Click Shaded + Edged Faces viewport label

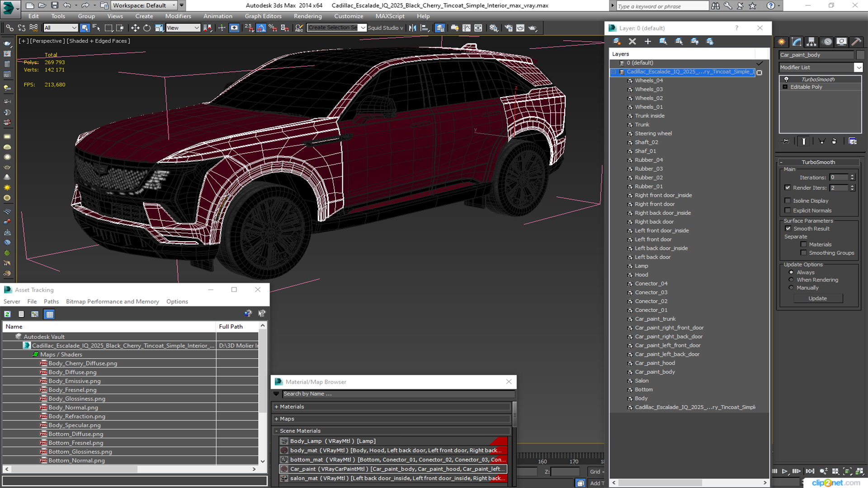(98, 41)
